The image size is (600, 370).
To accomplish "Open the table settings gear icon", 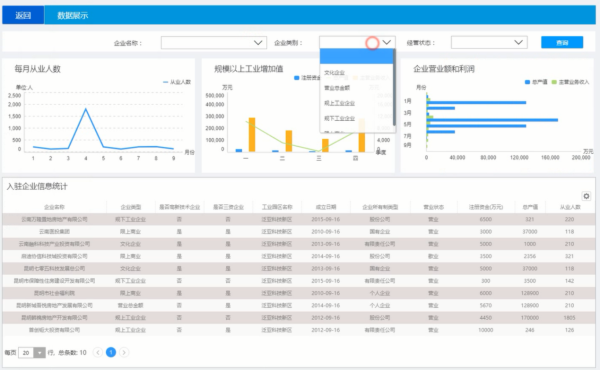I will (x=586, y=196).
